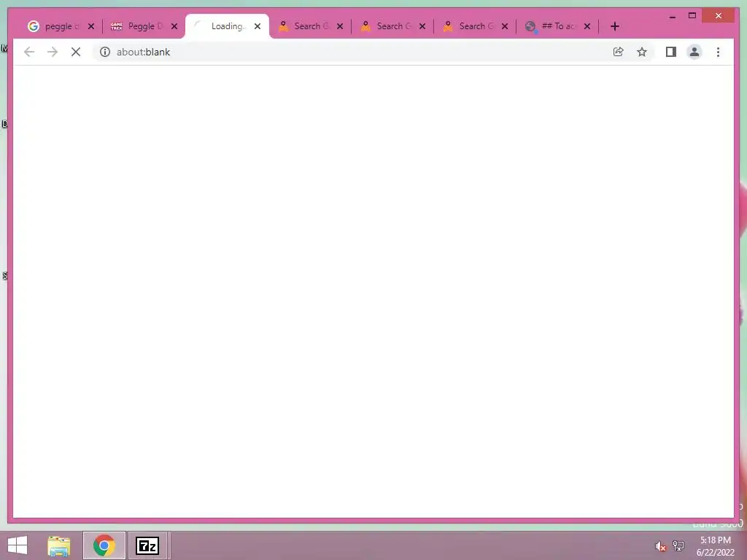Screen dimensions: 747x560
Task: Close the Loading tab
Action: (258, 26)
